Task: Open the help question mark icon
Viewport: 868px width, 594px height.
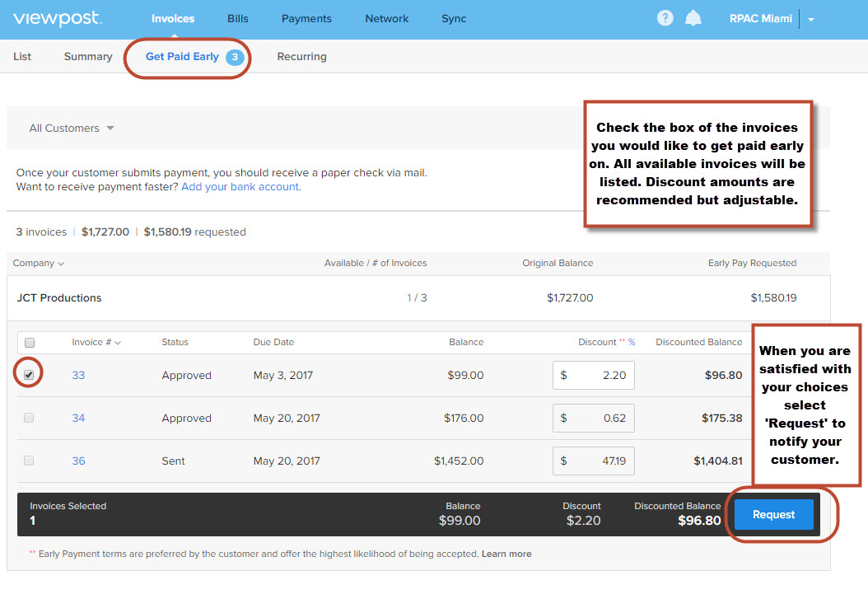Action: point(665,18)
